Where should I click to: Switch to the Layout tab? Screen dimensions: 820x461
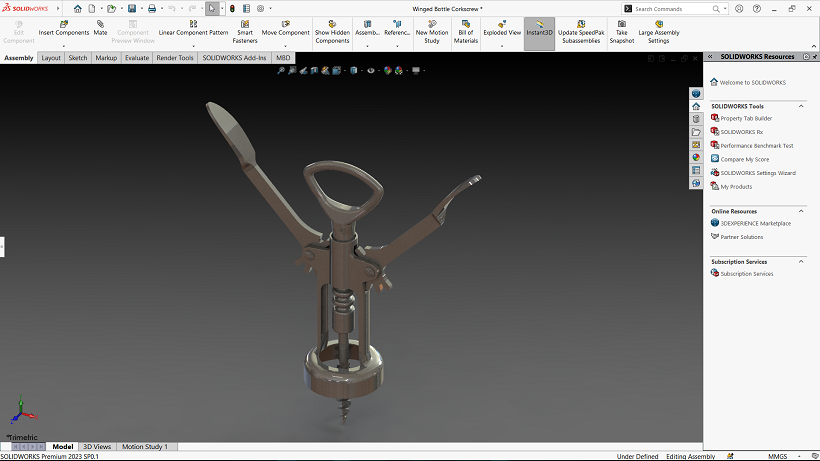[x=51, y=57]
